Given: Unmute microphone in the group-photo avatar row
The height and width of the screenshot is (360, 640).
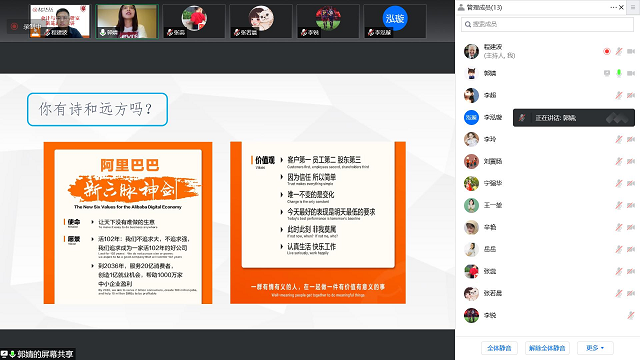Looking at the screenshot, I should (x=619, y=162).
